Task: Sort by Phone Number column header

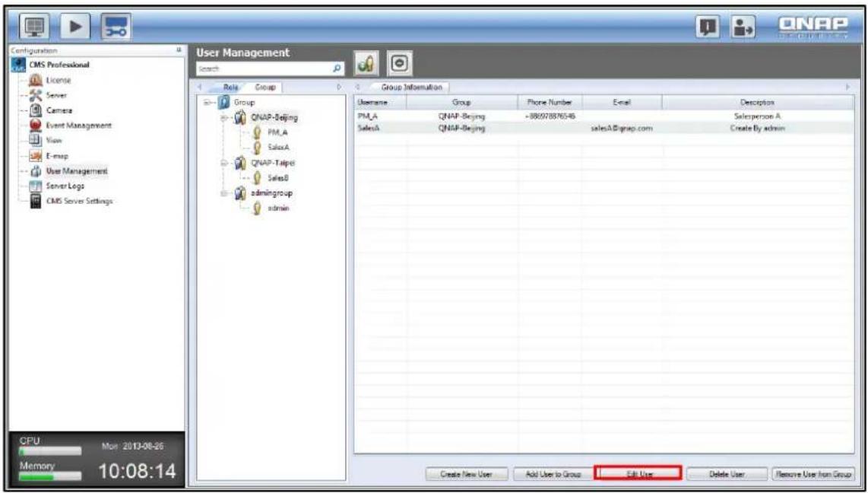Action: 550,103
